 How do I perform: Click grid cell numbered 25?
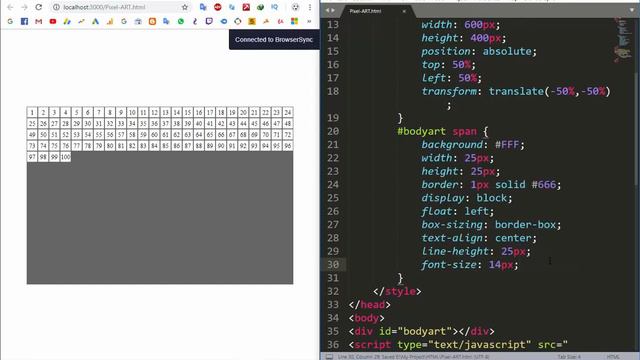[32, 123]
